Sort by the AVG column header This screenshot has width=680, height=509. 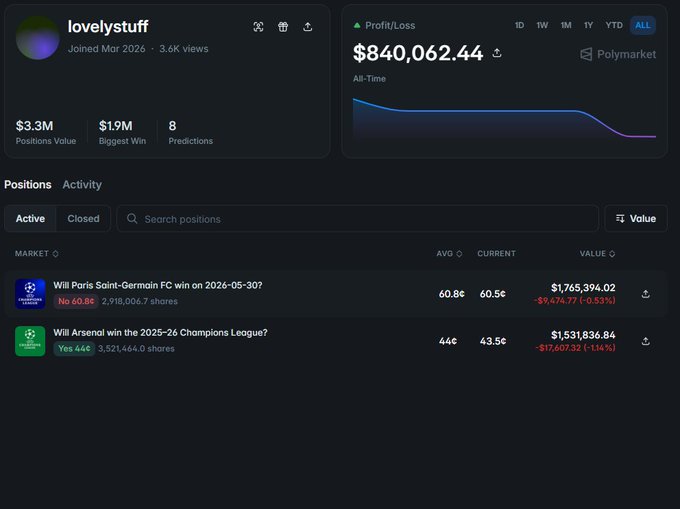point(449,253)
